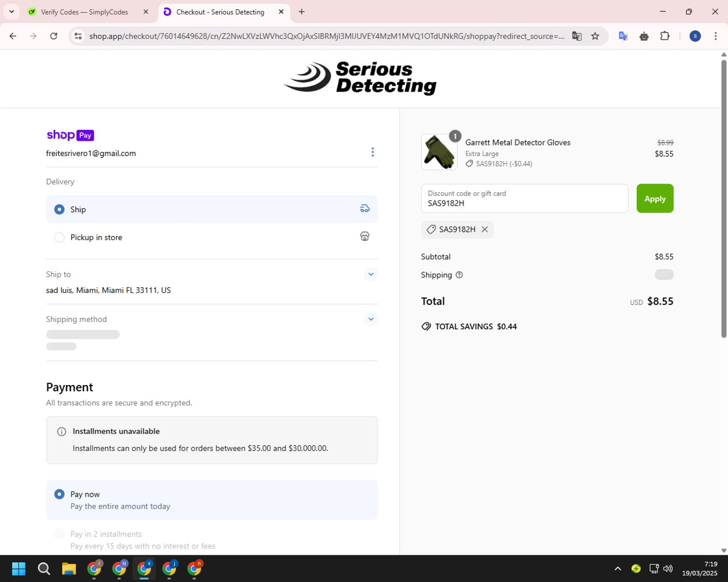
Task: Open a new browser tab
Action: click(302, 12)
